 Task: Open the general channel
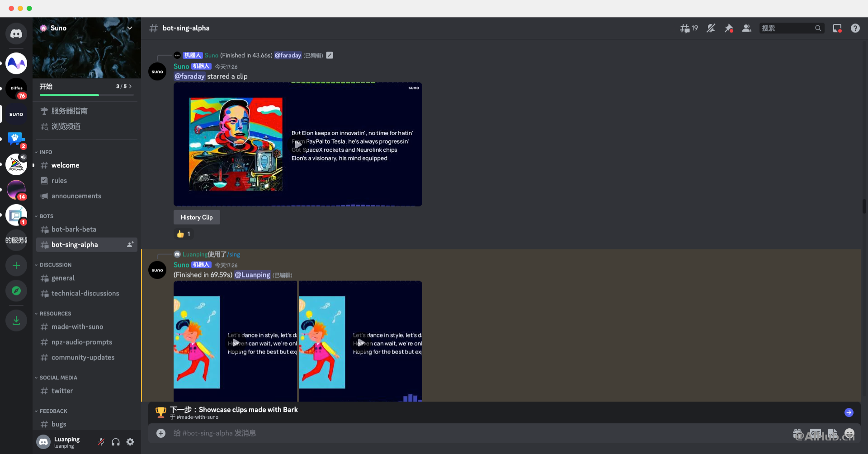(x=87, y=278)
